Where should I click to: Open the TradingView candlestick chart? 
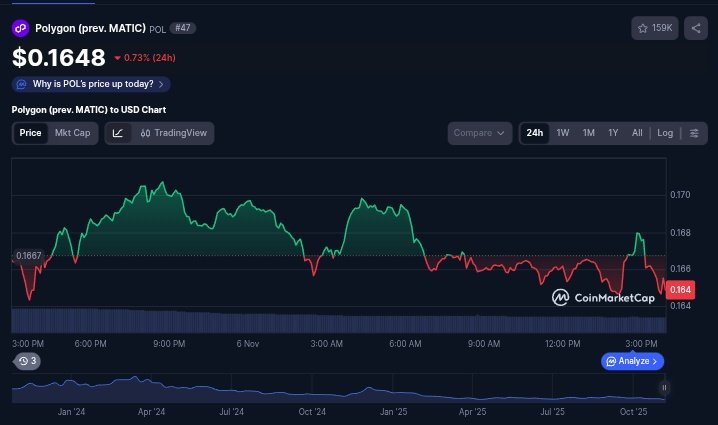click(x=174, y=133)
